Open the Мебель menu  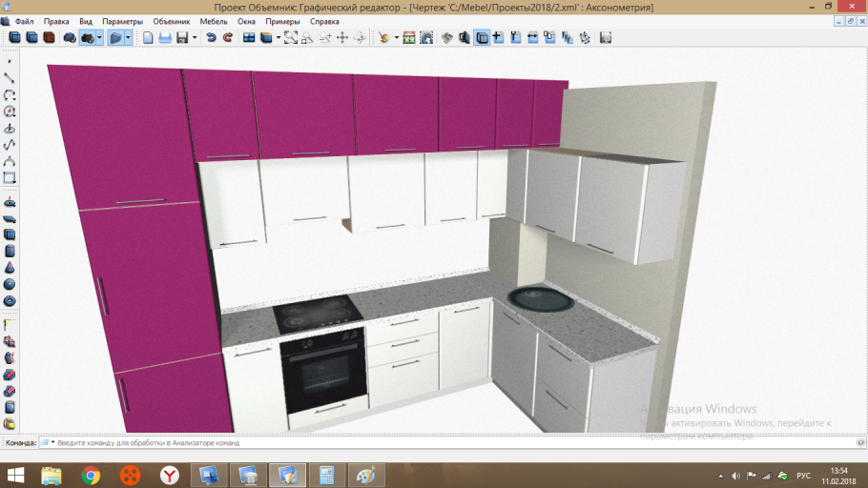point(214,21)
